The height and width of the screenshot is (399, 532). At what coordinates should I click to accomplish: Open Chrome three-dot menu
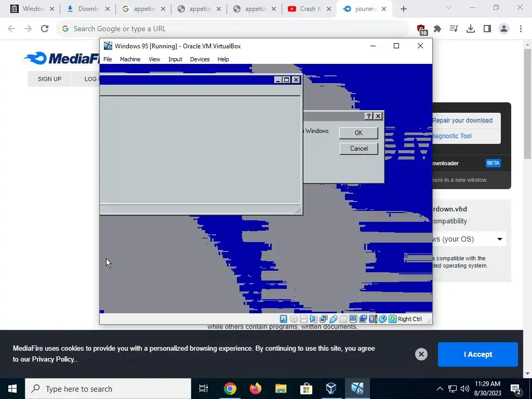pyautogui.click(x=521, y=29)
